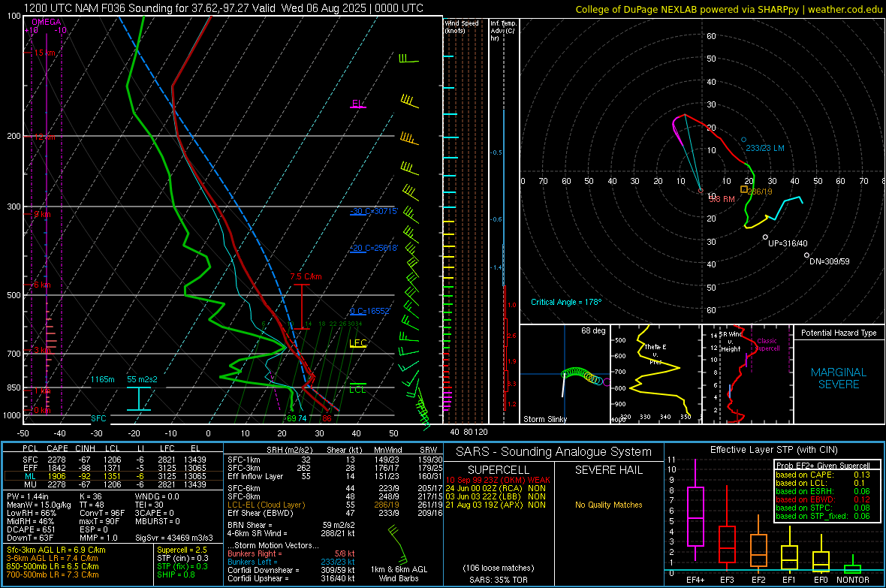886x588 pixels.
Task: Click the Bunkers left-mover circle marker on hodograph
Action: (743, 140)
